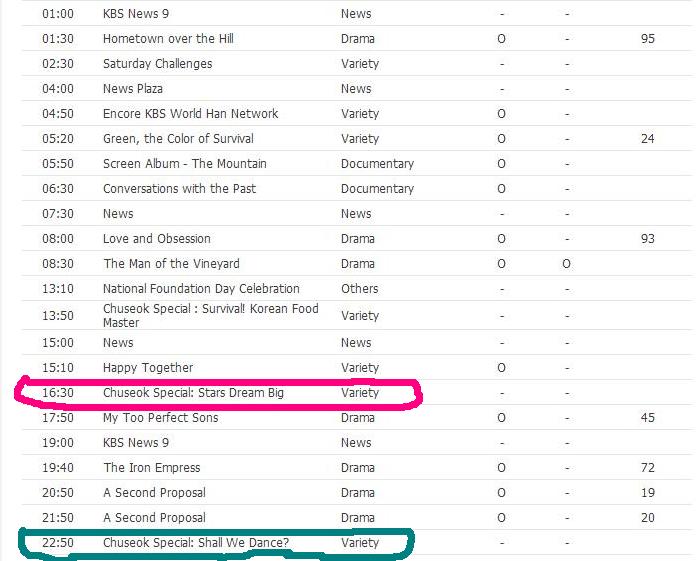Click the 01:30 time cell
Image resolution: width=697 pixels, height=561 pixels.
(58, 39)
